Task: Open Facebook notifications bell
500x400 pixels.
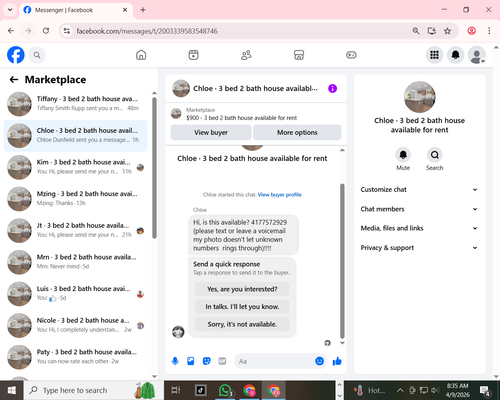Action: pyautogui.click(x=456, y=55)
